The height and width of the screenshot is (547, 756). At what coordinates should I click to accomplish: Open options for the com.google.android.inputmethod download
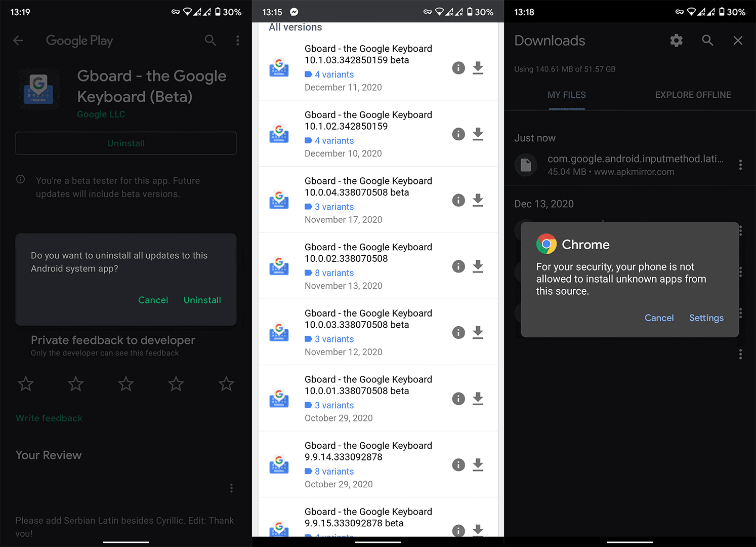click(x=740, y=165)
